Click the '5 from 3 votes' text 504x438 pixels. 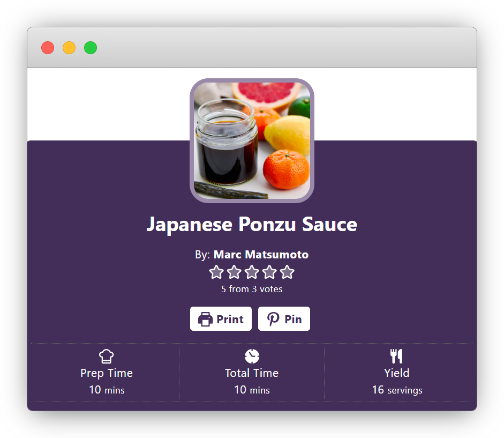(252, 289)
